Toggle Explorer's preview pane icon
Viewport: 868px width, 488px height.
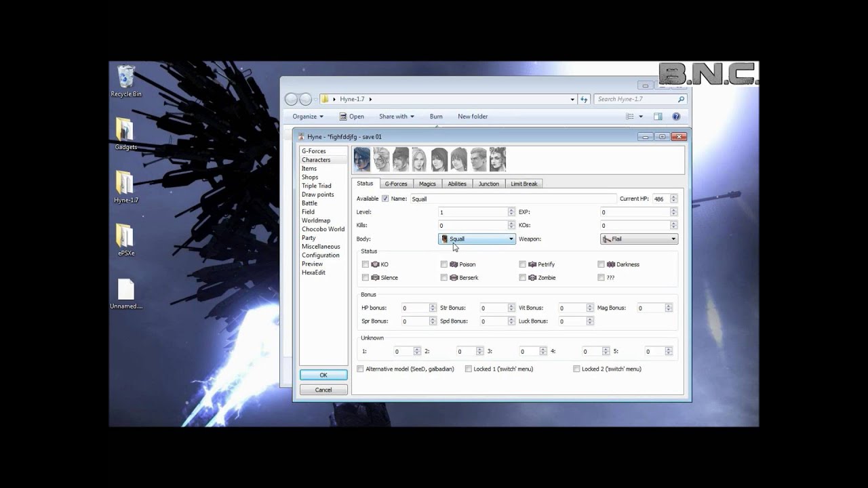click(x=658, y=117)
